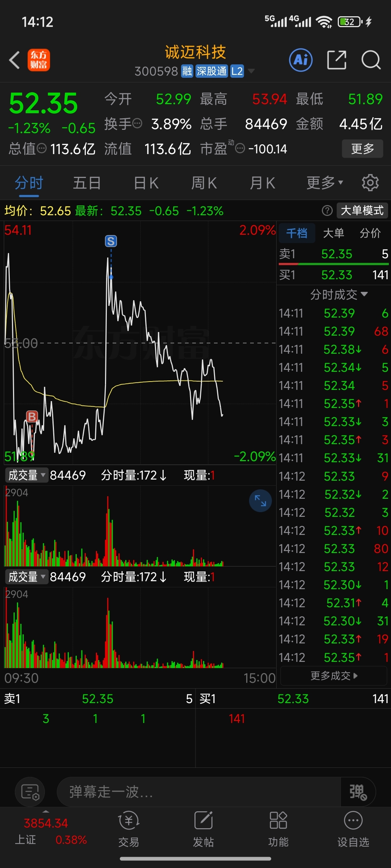This screenshot has height=868, width=391.
Task: Open the second 成交量 indicator dropdown
Action: (x=26, y=577)
